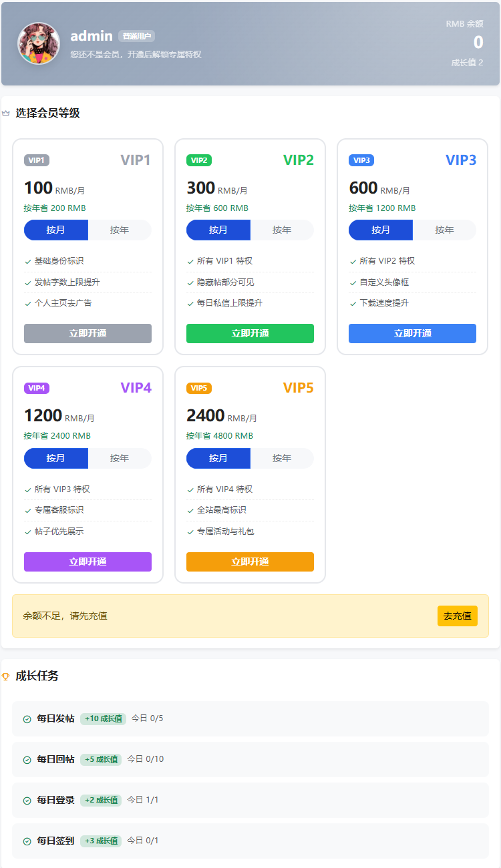Click the purple VIP4 badge

[x=37, y=388]
